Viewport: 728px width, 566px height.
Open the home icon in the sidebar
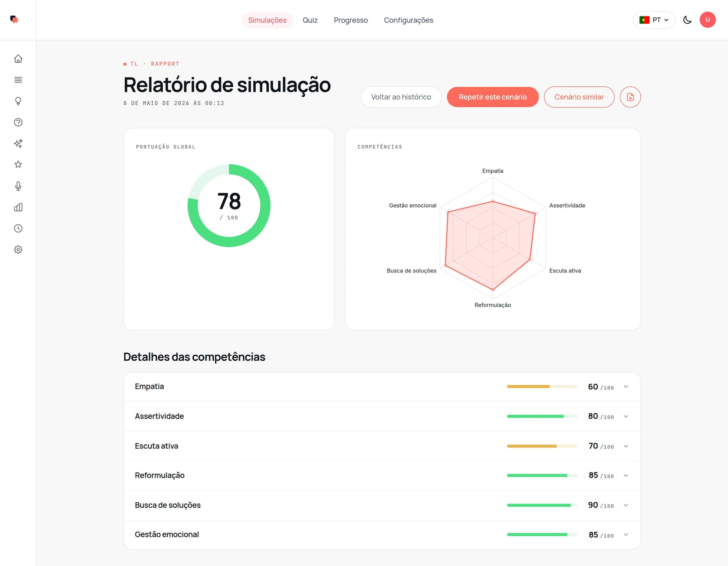click(x=18, y=59)
